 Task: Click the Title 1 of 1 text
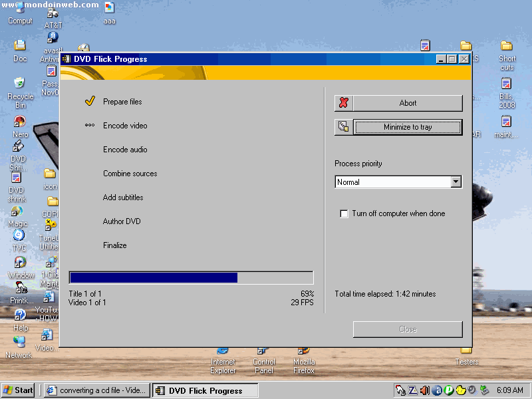pos(85,294)
